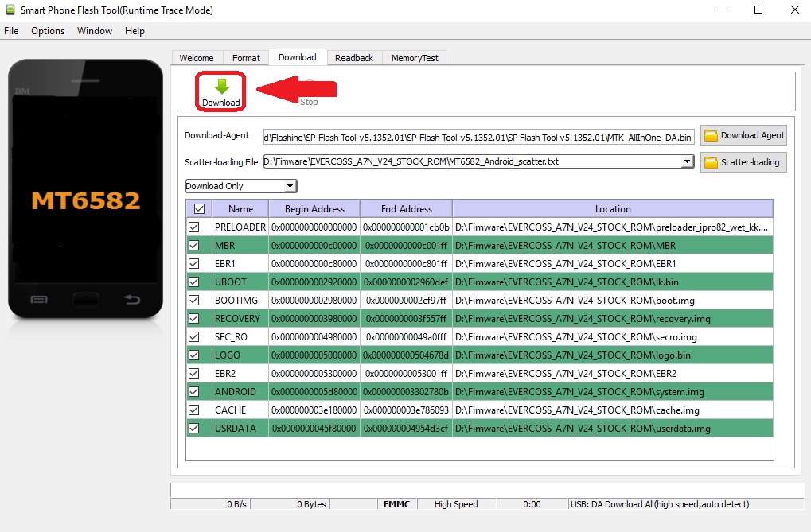Select the secro.img location cell

[613, 337]
